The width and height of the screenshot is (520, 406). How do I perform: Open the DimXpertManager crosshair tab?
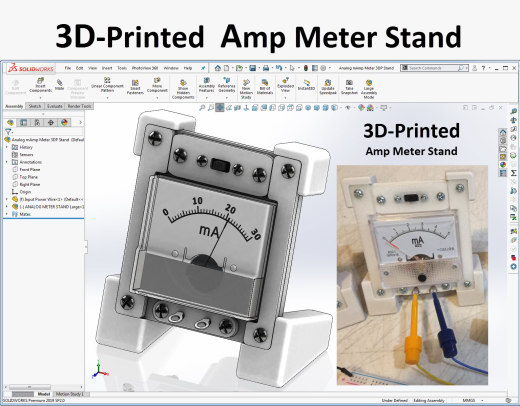[51, 123]
